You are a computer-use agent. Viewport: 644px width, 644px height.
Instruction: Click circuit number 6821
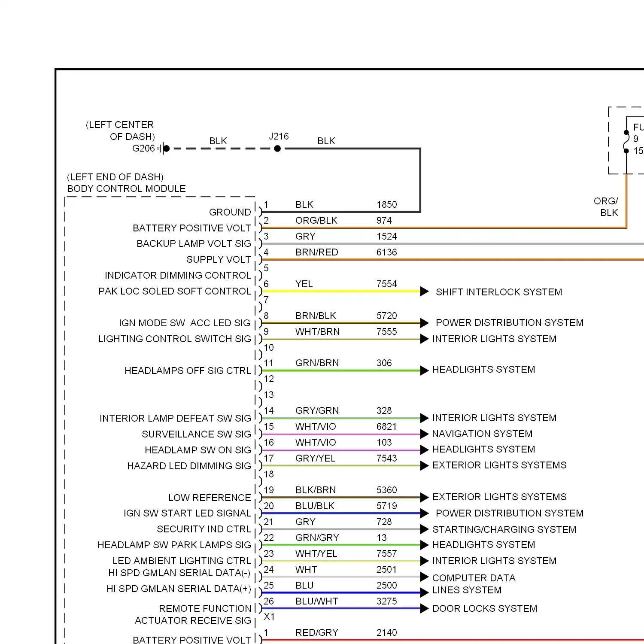tap(387, 426)
